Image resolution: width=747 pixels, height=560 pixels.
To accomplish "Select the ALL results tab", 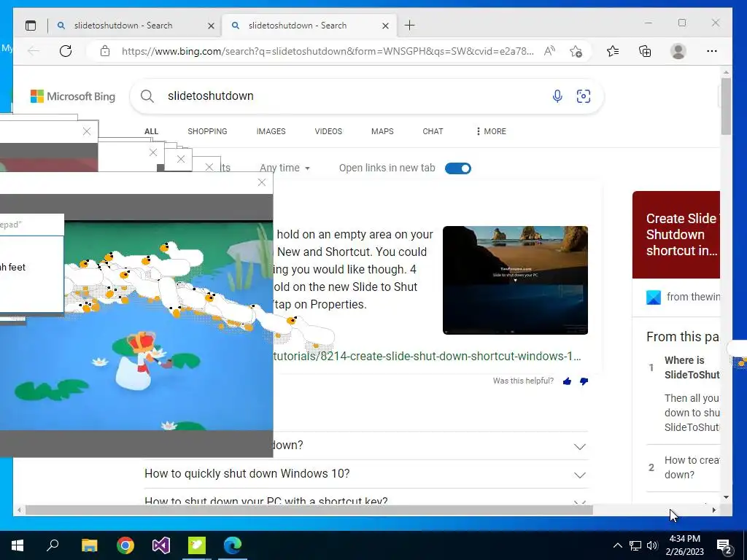I will click(152, 131).
